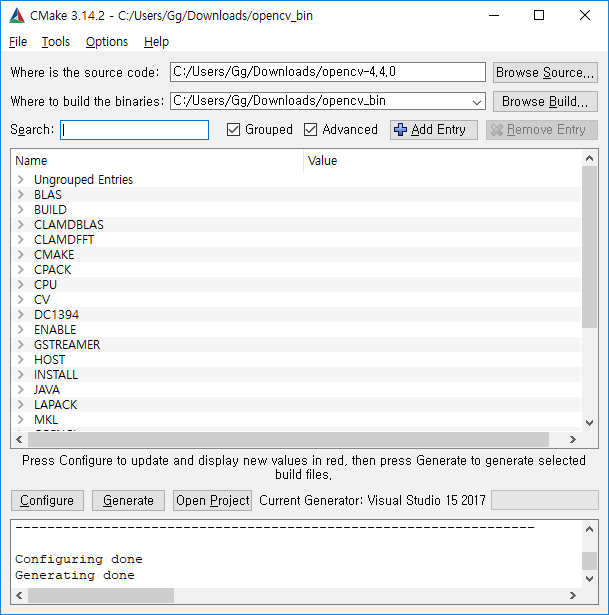Click entry list horizontal scroll left arrow
This screenshot has width=609, height=615.
pyautogui.click(x=19, y=439)
